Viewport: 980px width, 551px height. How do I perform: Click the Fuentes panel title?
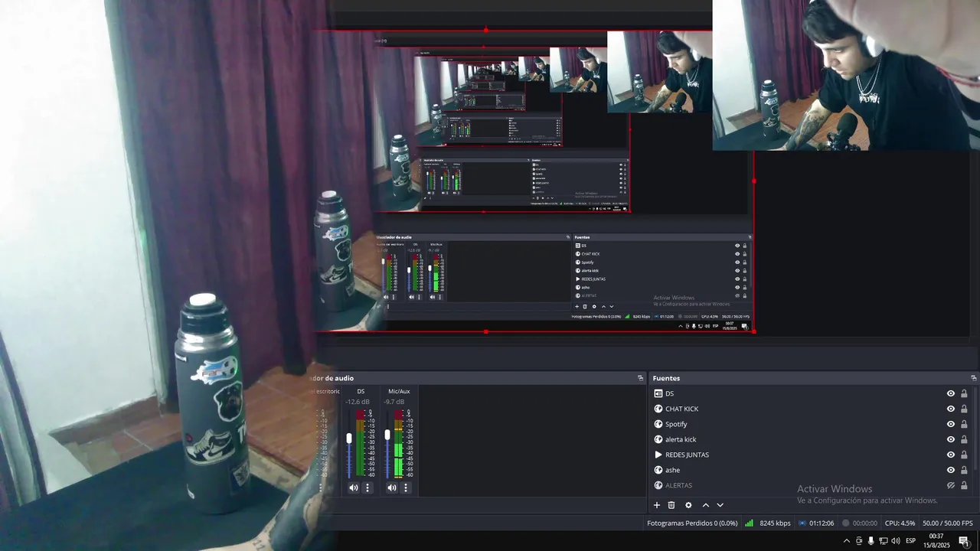click(666, 378)
